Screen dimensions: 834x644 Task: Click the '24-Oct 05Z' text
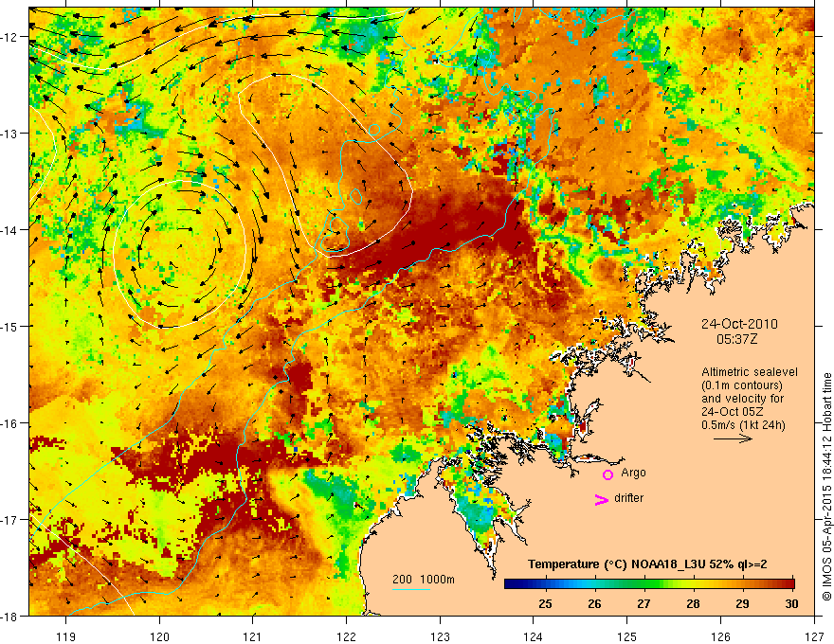click(x=734, y=412)
